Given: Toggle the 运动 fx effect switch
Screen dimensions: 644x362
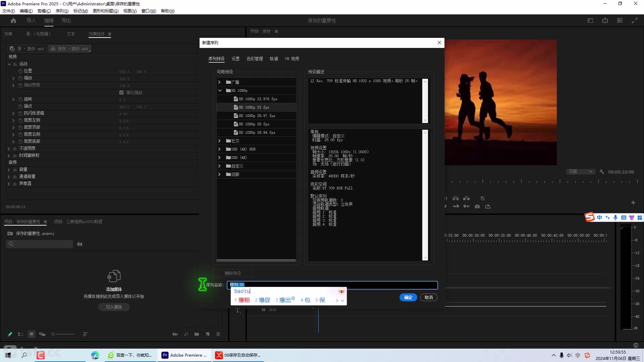Looking at the screenshot, I should pyautogui.click(x=15, y=64).
